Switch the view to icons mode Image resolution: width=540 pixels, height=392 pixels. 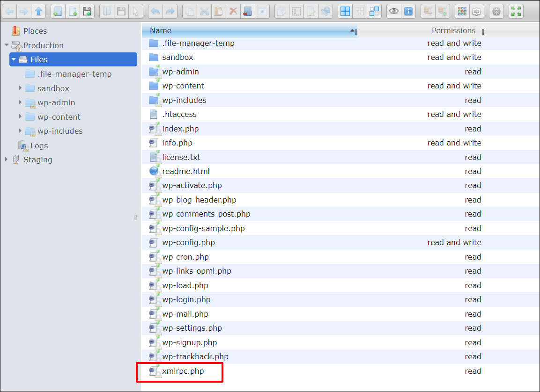462,12
